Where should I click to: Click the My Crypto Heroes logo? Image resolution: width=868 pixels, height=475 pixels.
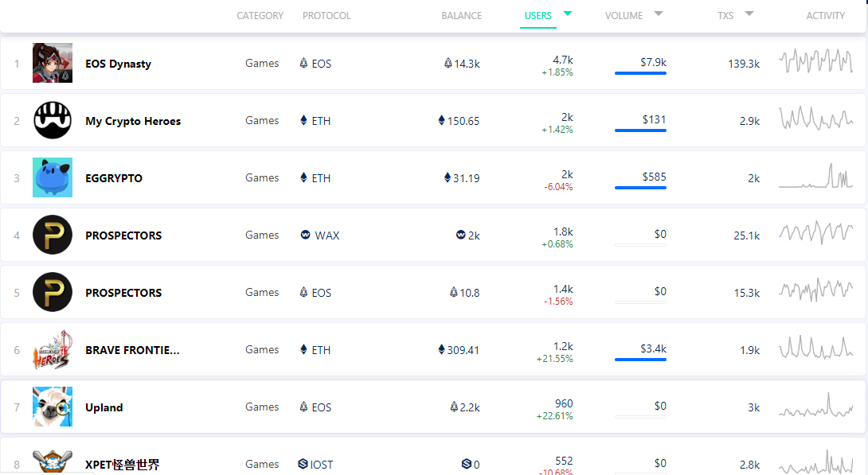coord(53,120)
